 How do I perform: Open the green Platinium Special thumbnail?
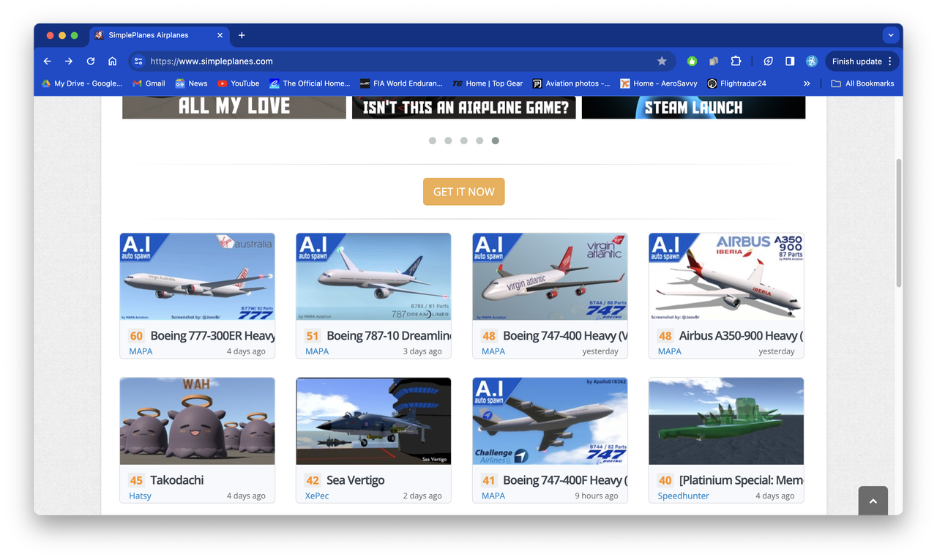[x=726, y=421]
